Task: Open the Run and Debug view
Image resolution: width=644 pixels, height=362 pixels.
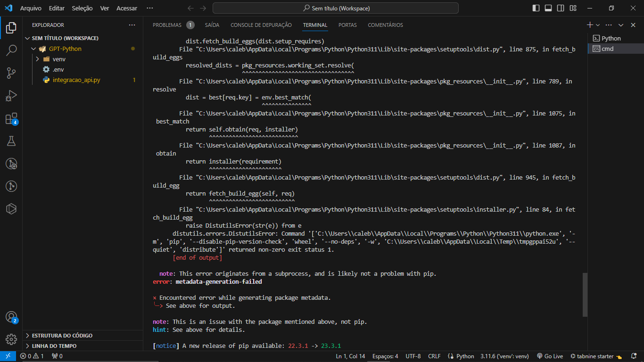Action: [x=11, y=95]
